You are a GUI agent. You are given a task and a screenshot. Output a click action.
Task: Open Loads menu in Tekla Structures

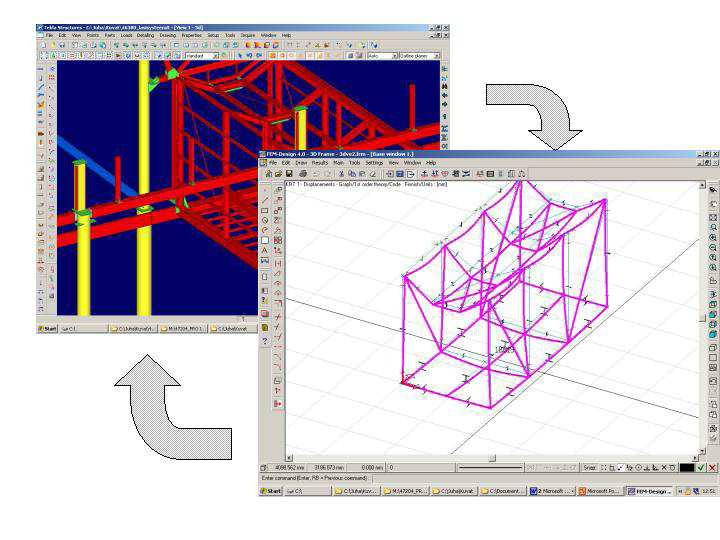(126, 35)
